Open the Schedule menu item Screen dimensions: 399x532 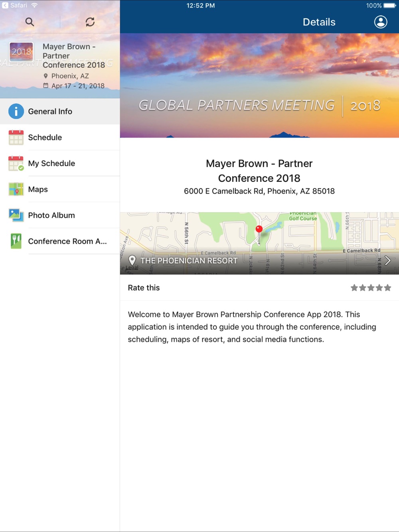point(60,137)
